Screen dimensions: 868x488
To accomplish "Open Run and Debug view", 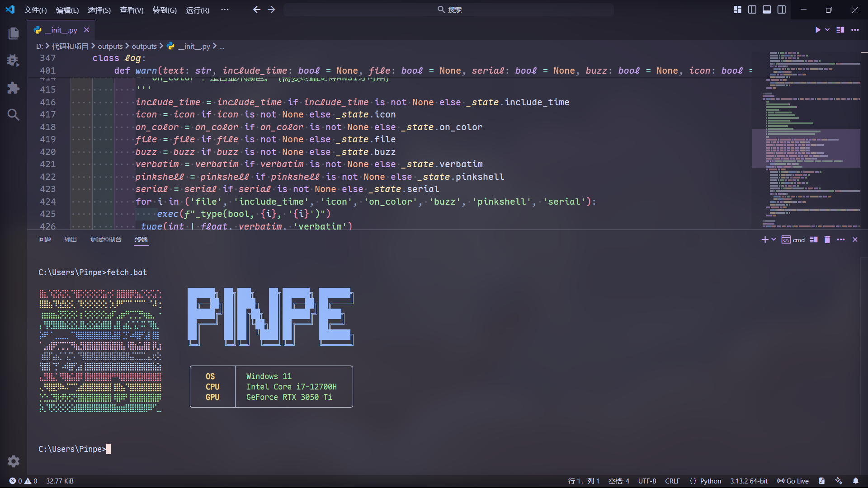I will 14,60.
